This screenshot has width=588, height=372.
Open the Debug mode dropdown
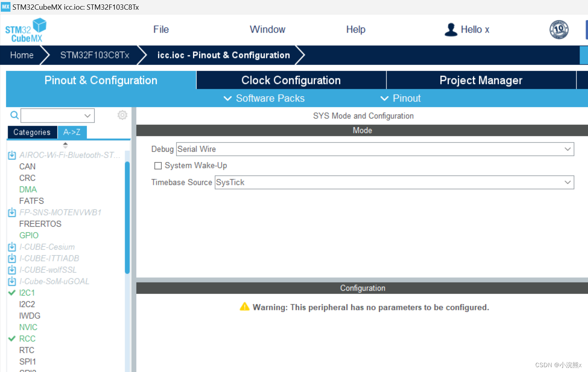click(375, 149)
